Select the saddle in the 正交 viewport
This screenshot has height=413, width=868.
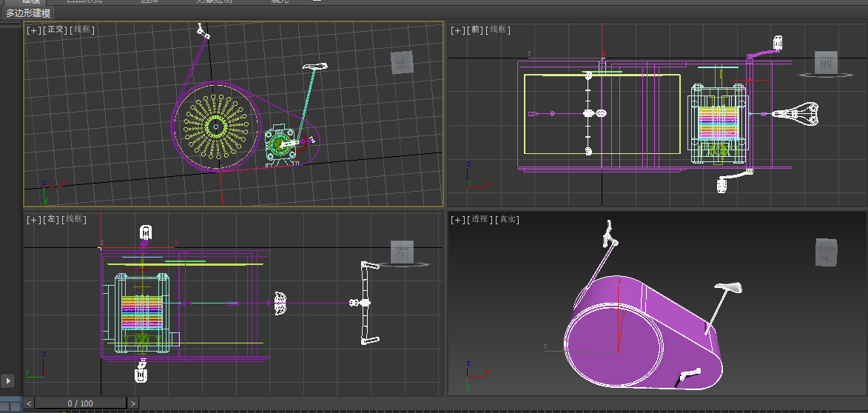pyautogui.click(x=315, y=67)
